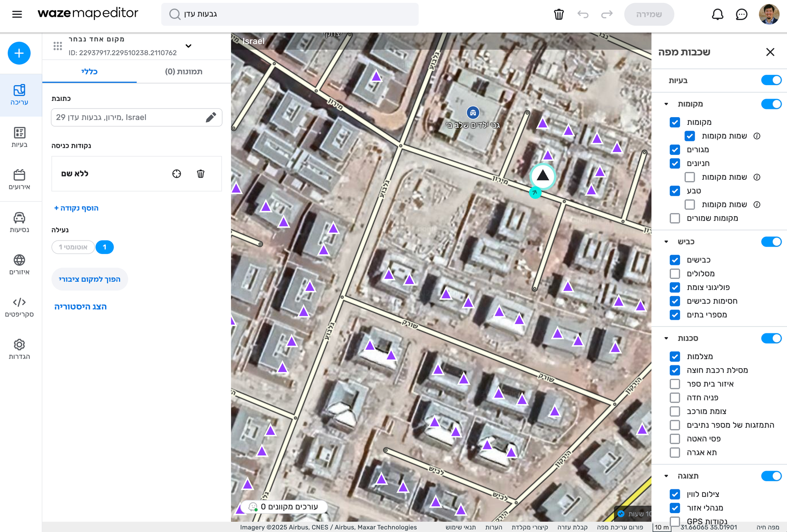The width and height of the screenshot is (787, 532).
Task: Uncheck the צילום לווין checkbox
Action: 675,494
